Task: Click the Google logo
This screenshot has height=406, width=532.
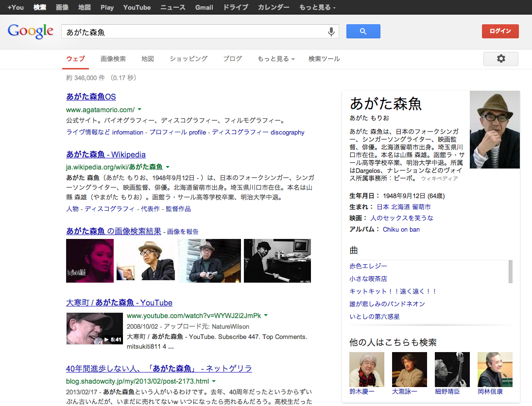Action: click(31, 32)
